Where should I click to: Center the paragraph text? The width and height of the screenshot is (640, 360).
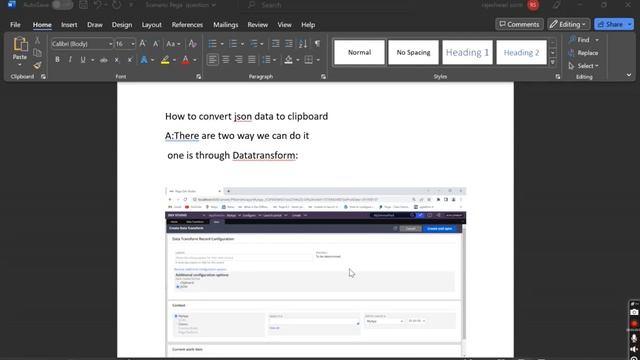[x=225, y=60]
